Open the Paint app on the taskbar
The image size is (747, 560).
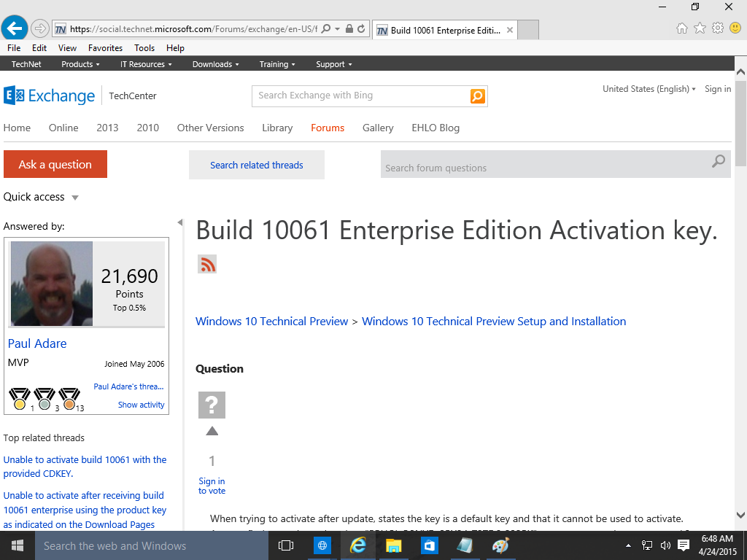(x=500, y=545)
